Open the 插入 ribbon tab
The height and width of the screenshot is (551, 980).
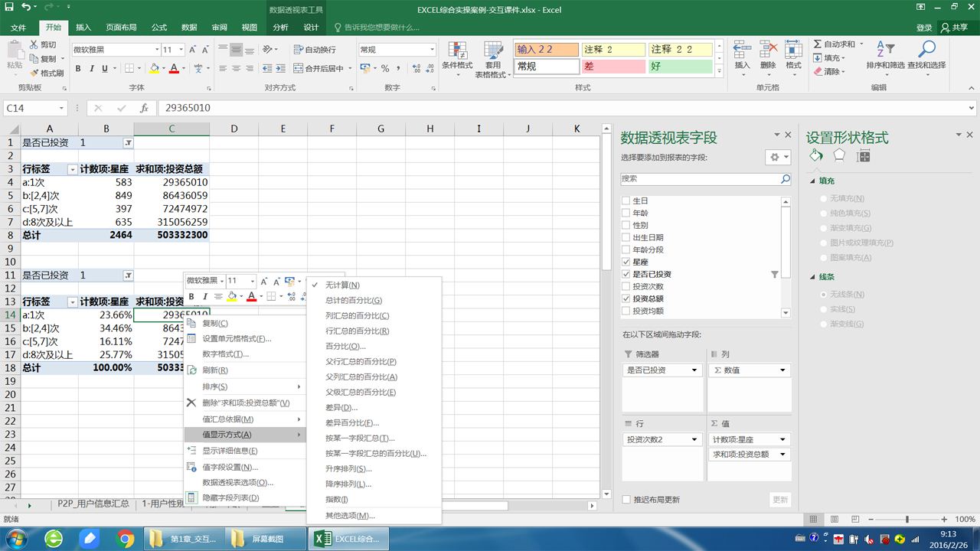coord(83,28)
